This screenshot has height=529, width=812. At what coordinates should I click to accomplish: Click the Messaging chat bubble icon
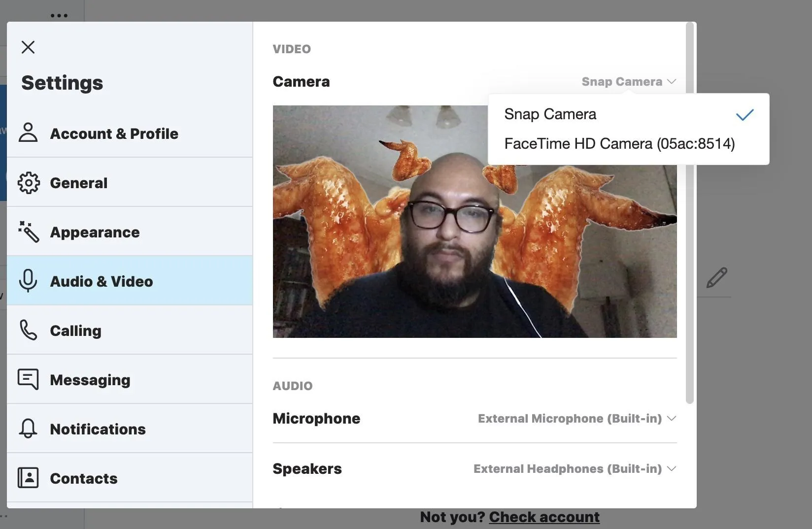(x=28, y=379)
